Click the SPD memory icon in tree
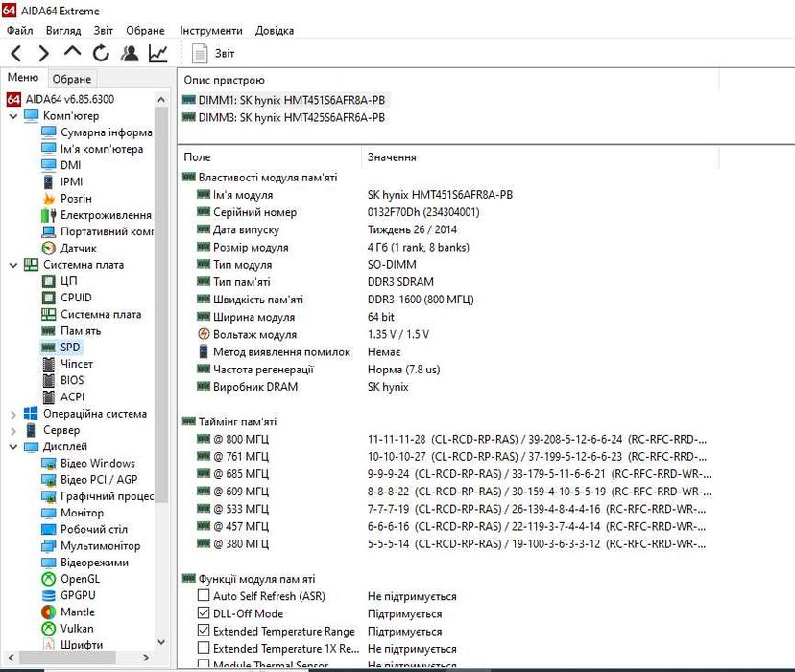Viewport: 795px width, 672px height. tap(49, 348)
